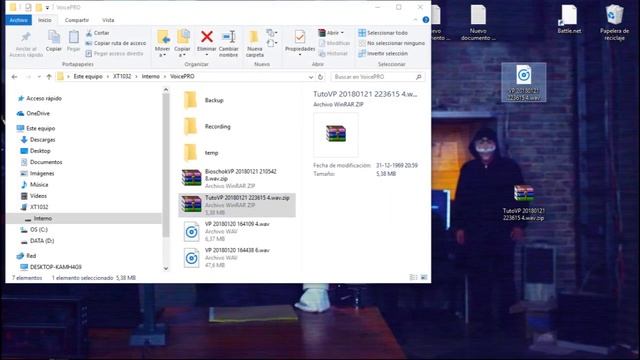Screen dimensions: 640x360
Task: Switch to the details view icon in status bar
Action: pyautogui.click(x=413, y=278)
